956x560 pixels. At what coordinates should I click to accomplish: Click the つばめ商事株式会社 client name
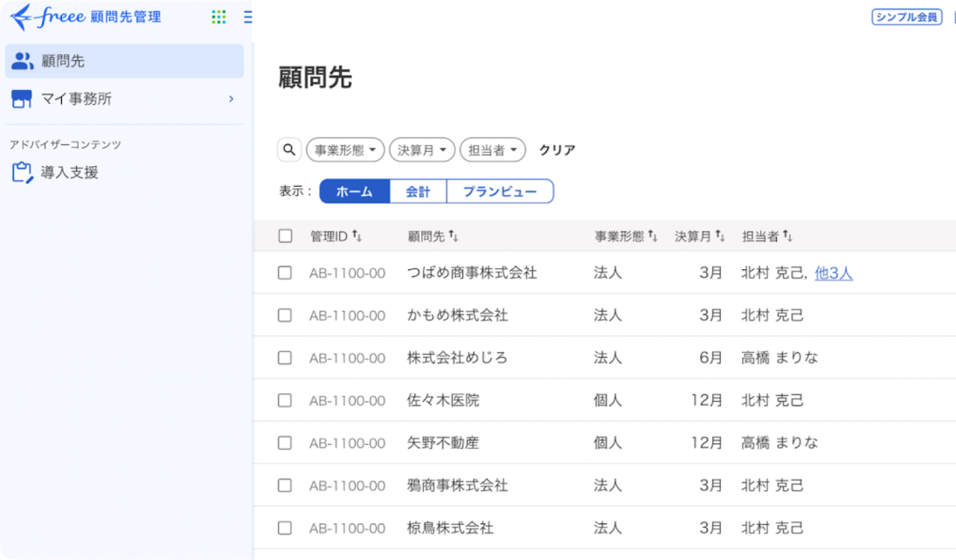[x=472, y=273]
